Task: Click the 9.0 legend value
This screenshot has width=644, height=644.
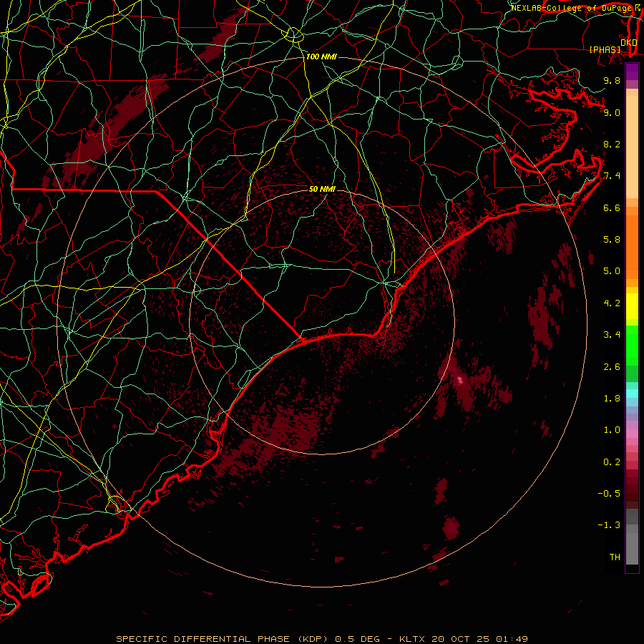Action: click(x=612, y=113)
